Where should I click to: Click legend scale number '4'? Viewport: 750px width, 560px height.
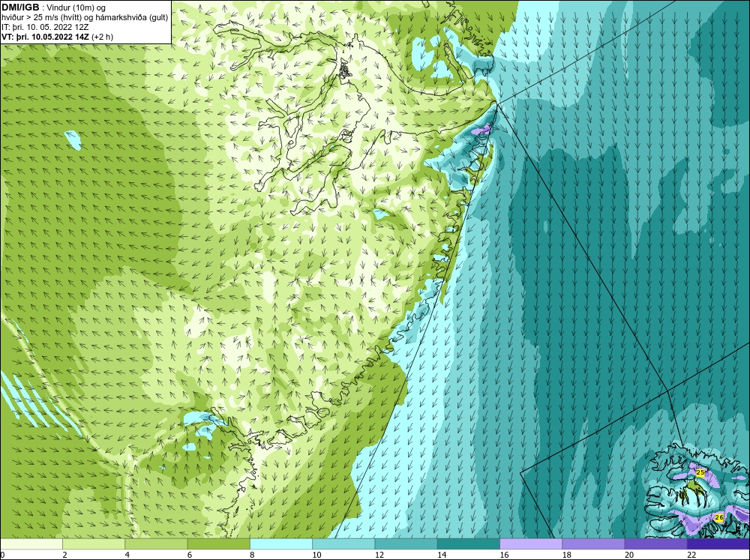127,555
